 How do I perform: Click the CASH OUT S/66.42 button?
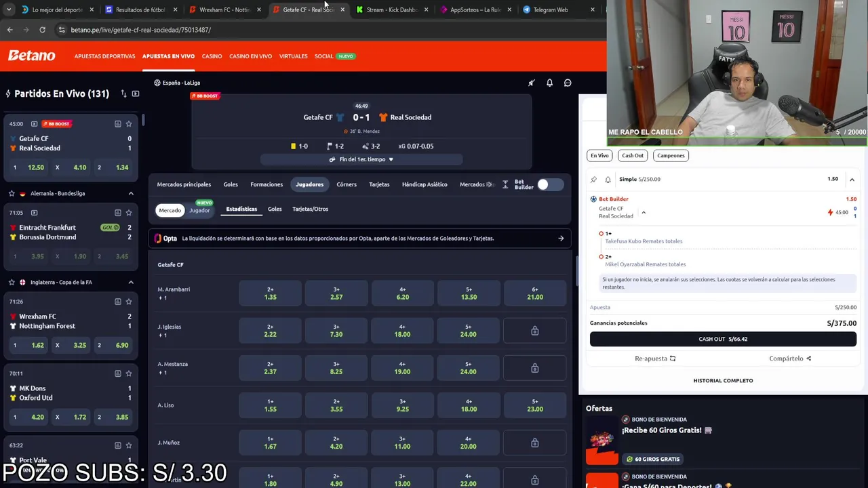723,339
